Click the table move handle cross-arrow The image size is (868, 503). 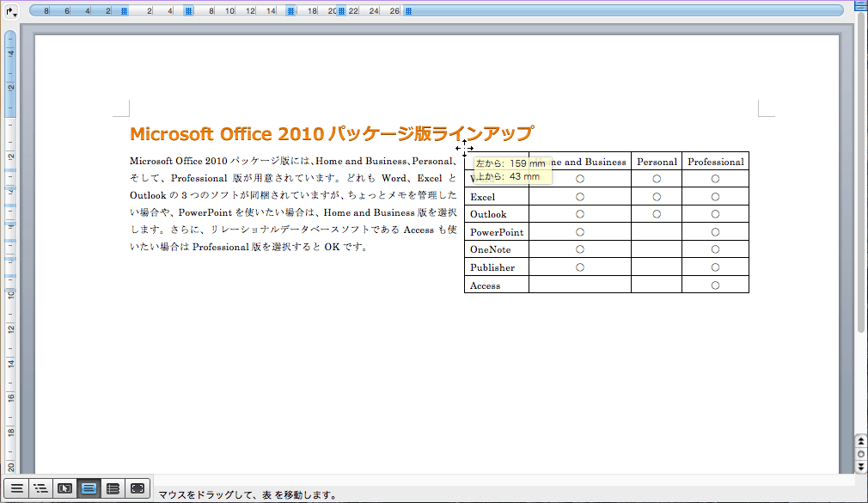(464, 148)
